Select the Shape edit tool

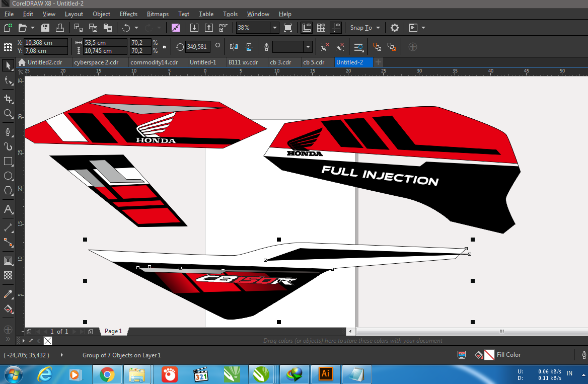click(8, 81)
